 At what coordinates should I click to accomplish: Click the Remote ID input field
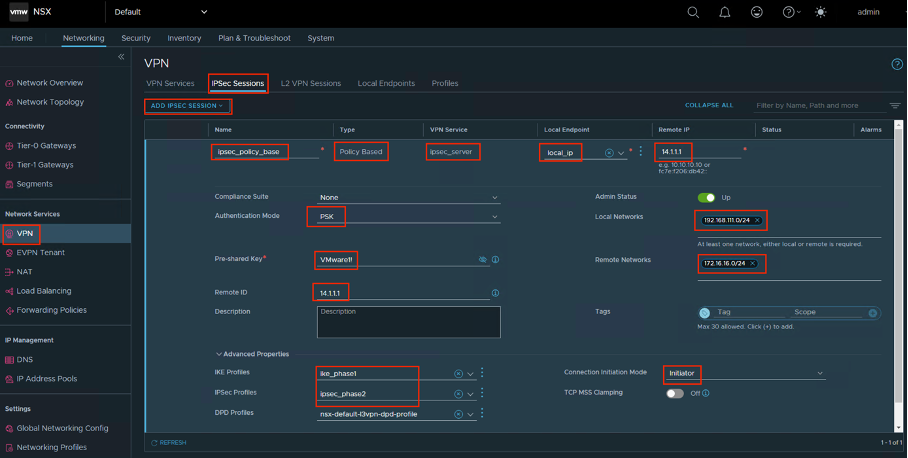[400, 293]
